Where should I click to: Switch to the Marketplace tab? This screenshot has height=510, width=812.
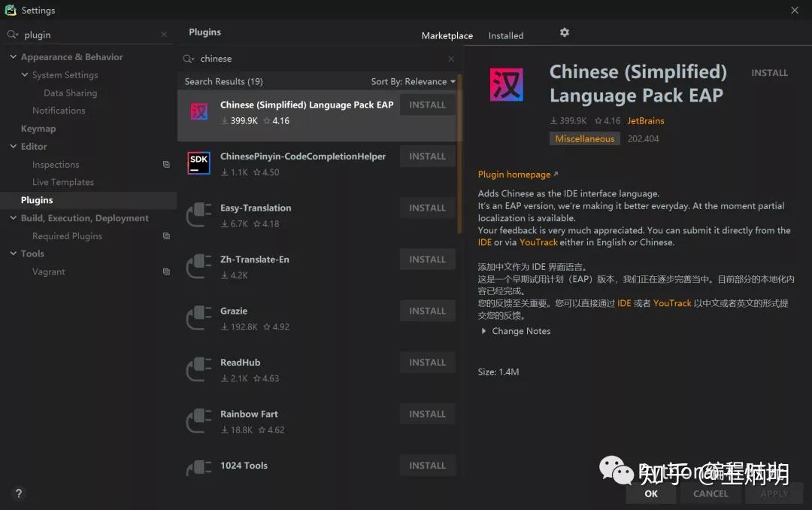click(447, 35)
